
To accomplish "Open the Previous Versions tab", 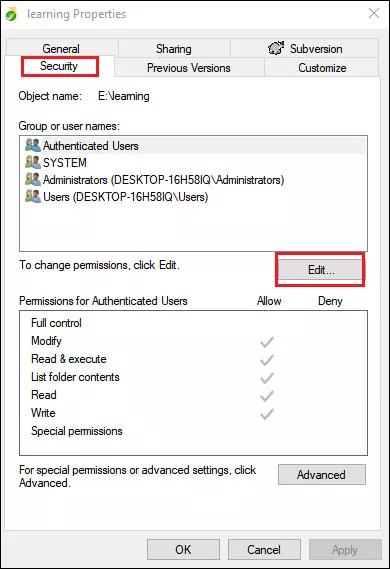I will (x=189, y=67).
